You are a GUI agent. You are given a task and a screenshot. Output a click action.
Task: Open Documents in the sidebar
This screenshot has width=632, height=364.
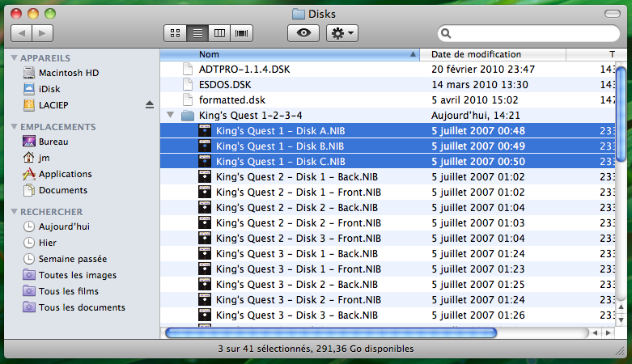pos(55,190)
